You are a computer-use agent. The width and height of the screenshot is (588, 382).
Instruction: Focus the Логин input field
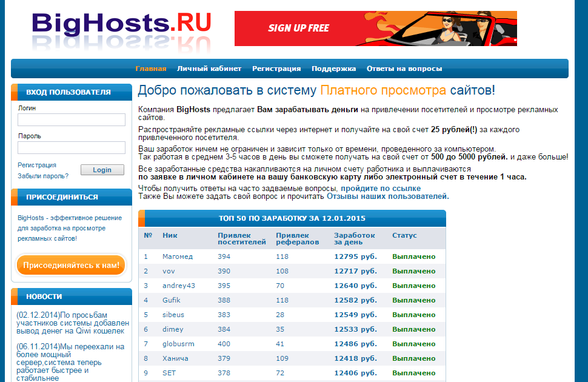71,119
